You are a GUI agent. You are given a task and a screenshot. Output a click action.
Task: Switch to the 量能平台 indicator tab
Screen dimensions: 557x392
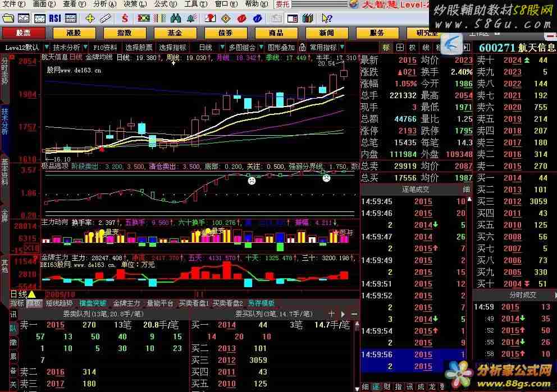coord(160,303)
